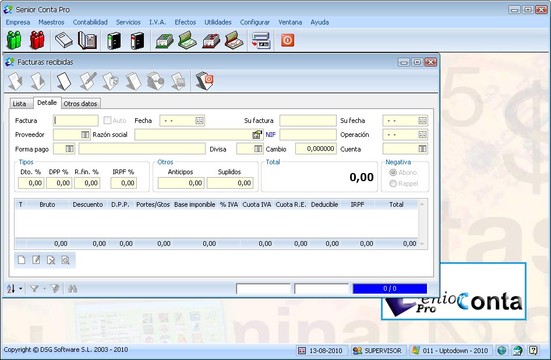Click the green-labeled black binder icon
551x360 pixels.
click(114, 40)
